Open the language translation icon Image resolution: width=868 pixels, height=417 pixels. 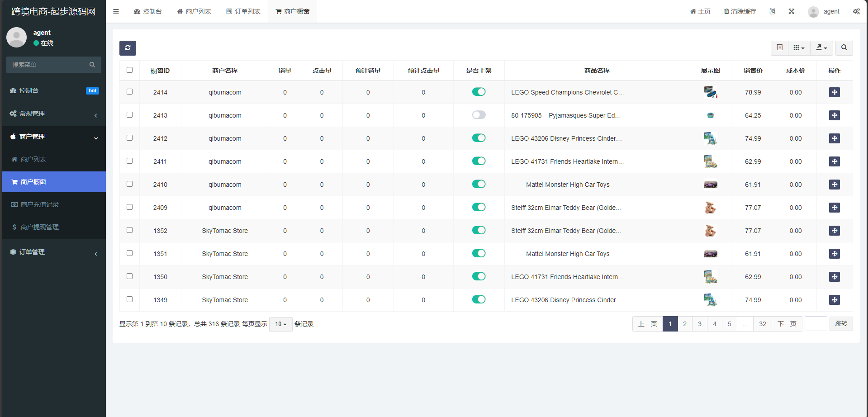[x=773, y=11]
